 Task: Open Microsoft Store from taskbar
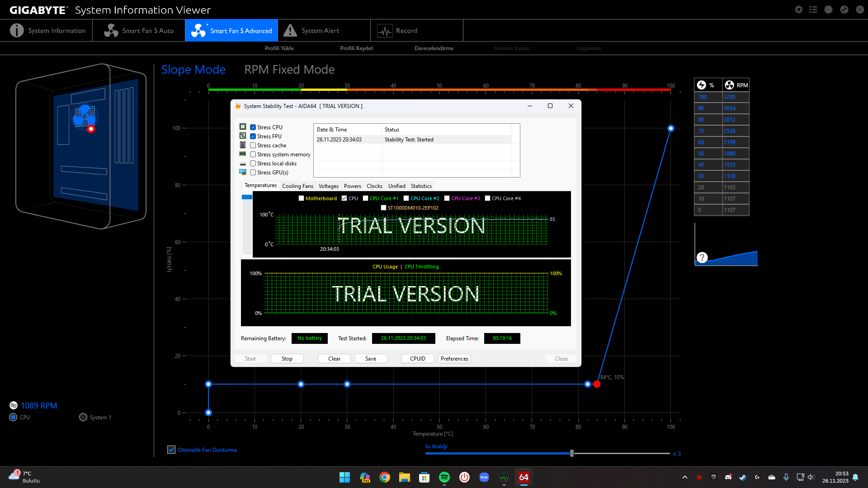pyautogui.click(x=424, y=477)
